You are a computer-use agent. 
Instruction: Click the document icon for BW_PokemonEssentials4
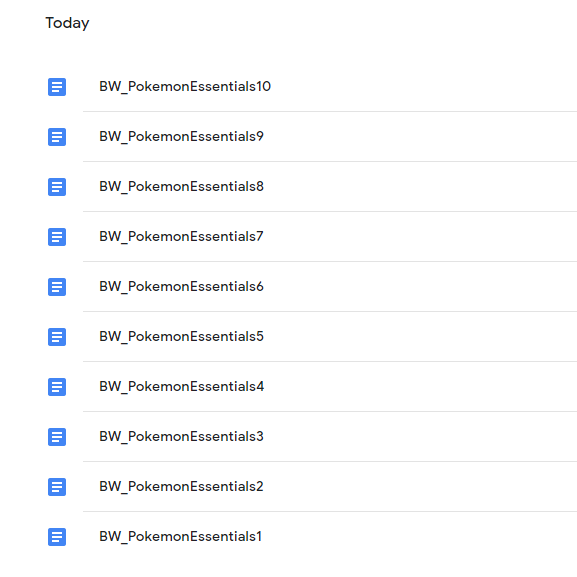[57, 387]
